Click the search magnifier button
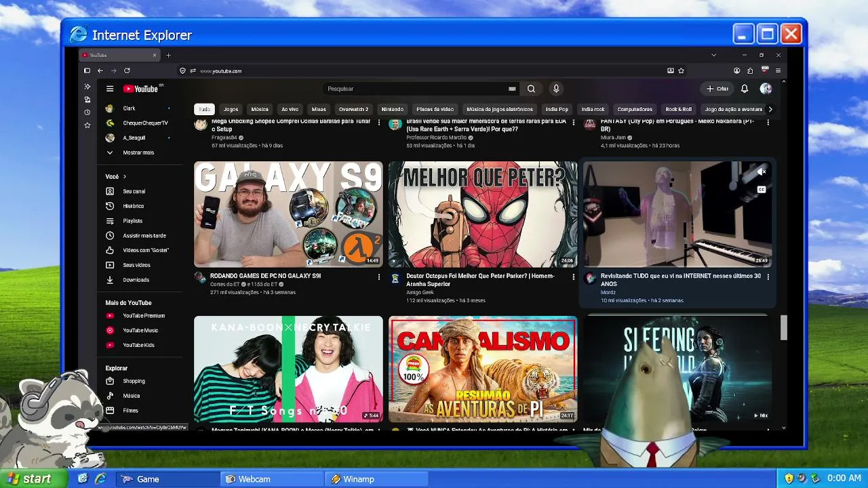Image resolution: width=868 pixels, height=488 pixels. click(531, 89)
